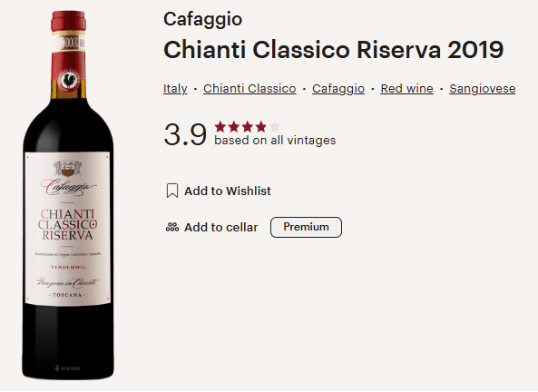
Task: Select the fourth red rating star
Action: point(260,127)
